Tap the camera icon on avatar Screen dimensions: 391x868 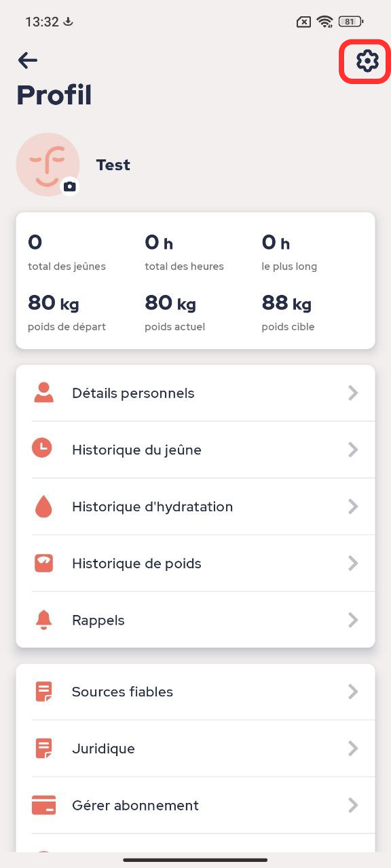tap(69, 186)
